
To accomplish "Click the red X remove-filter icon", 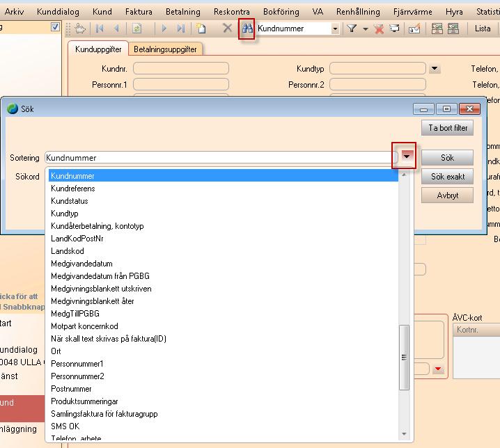I will pos(379,29).
